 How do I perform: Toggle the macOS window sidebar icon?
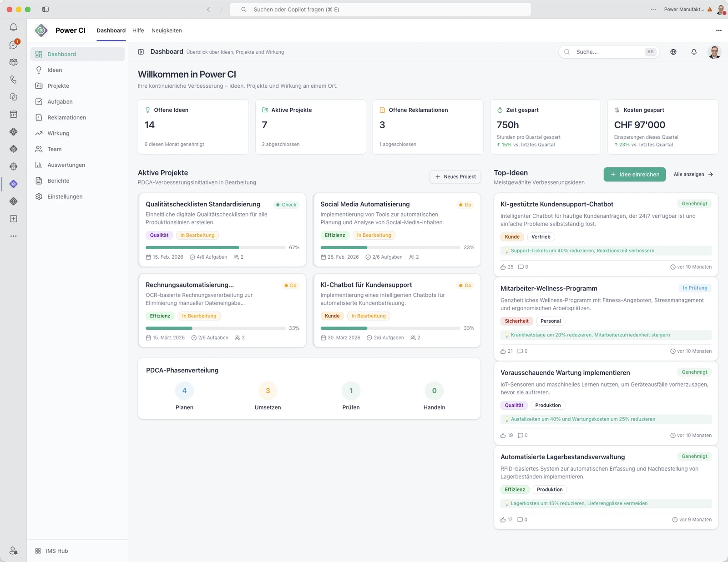(45, 9)
